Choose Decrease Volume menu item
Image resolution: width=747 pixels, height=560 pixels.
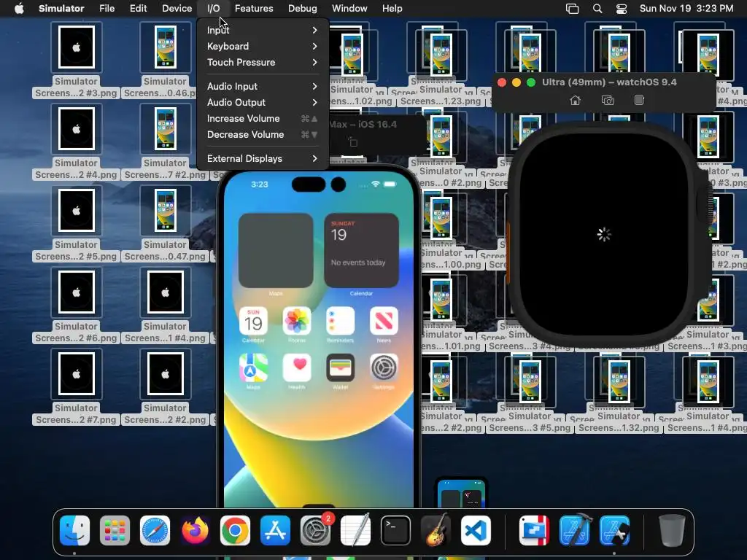click(262, 135)
